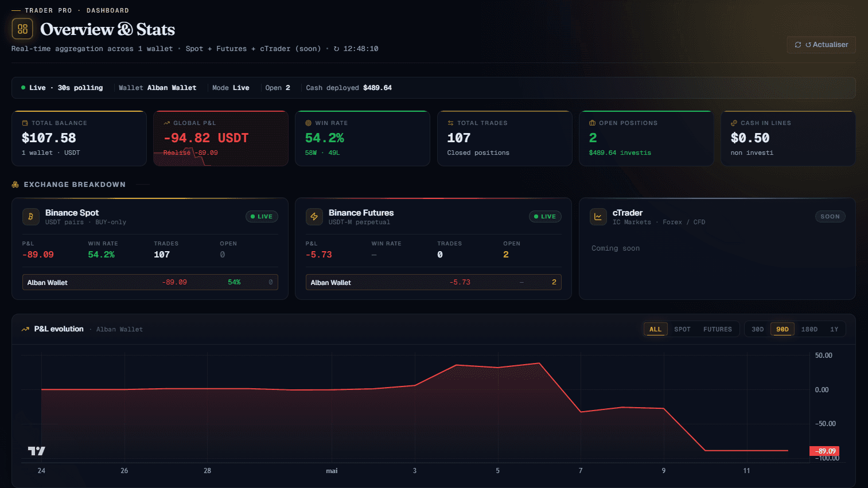Click the dashboard grid icon beside Overview & Stats

tap(22, 29)
